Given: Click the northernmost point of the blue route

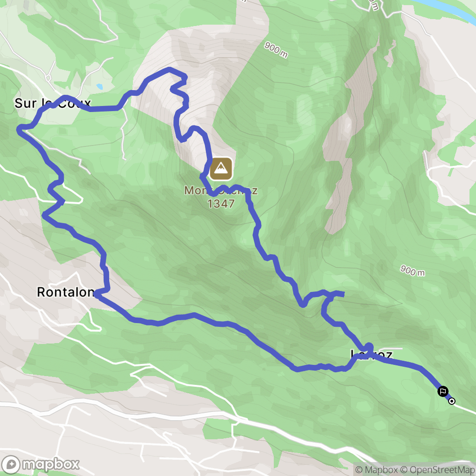Looking at the screenshot, I should [x=169, y=70].
